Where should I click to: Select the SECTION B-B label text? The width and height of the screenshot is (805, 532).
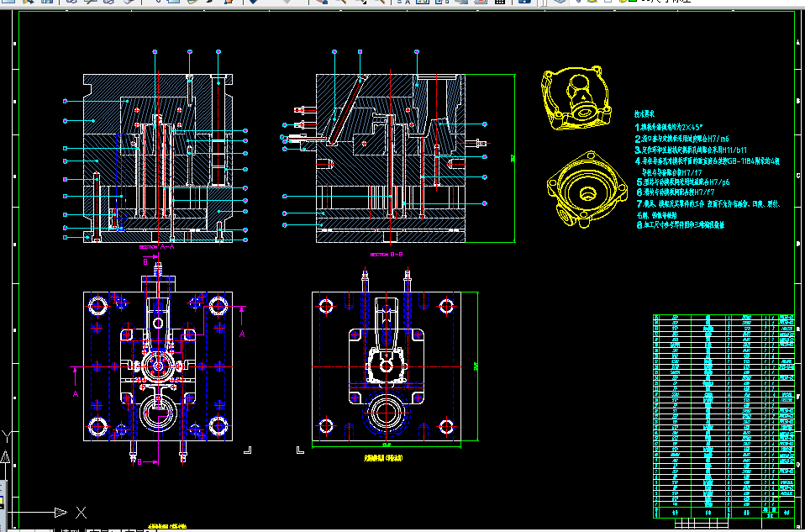click(x=387, y=254)
